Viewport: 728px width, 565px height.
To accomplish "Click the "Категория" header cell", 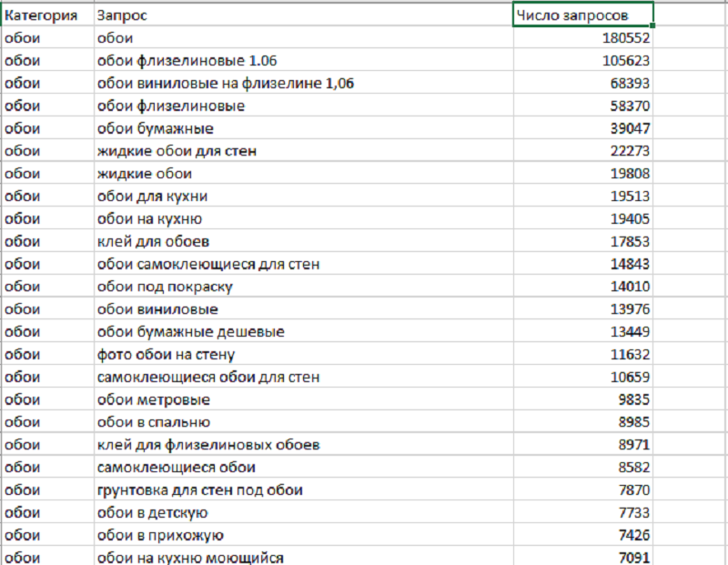I will click(x=45, y=15).
